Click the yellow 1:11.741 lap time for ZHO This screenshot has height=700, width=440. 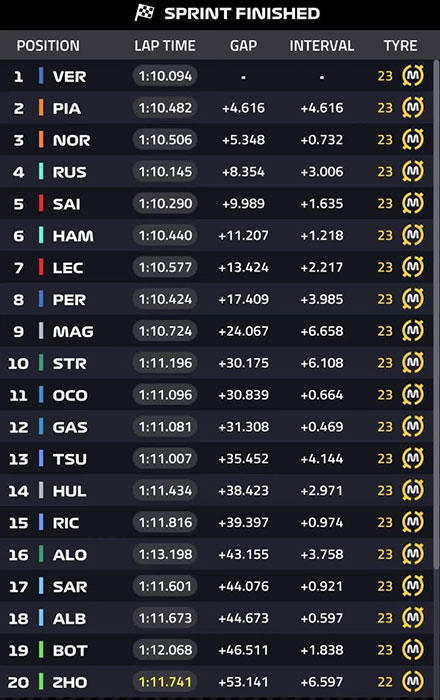click(x=165, y=682)
